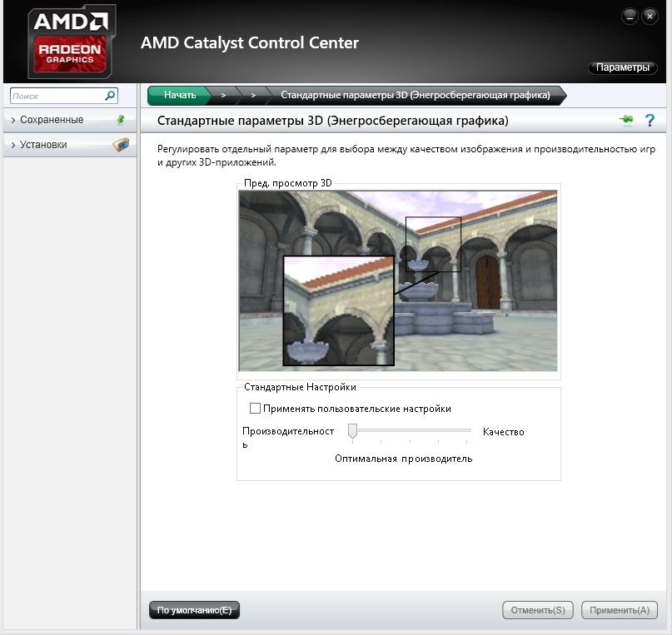672x635 pixels.
Task: Click the Отменить(S) button
Action: tap(538, 610)
